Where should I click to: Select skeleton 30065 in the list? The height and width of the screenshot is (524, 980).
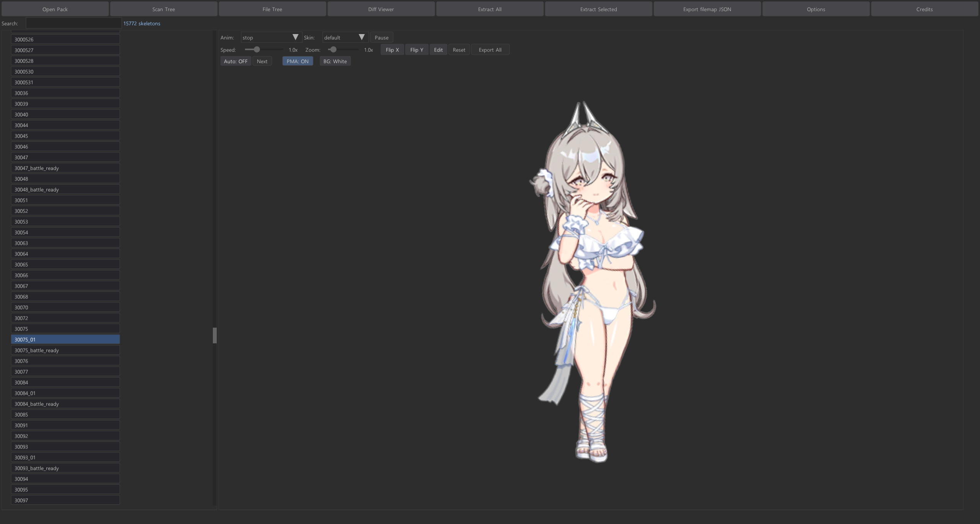[x=65, y=264]
